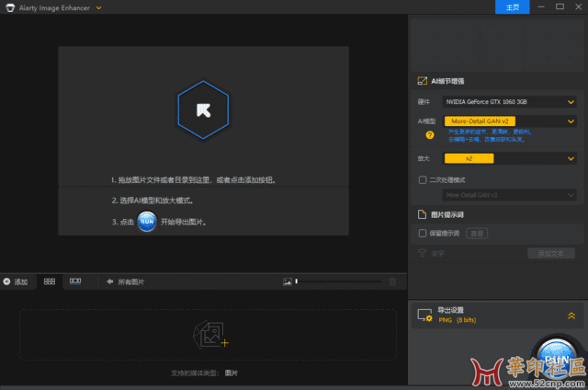Screen dimensions: 588x390
Task: Open the 放大 x2 scale dropdown
Action: coord(509,158)
